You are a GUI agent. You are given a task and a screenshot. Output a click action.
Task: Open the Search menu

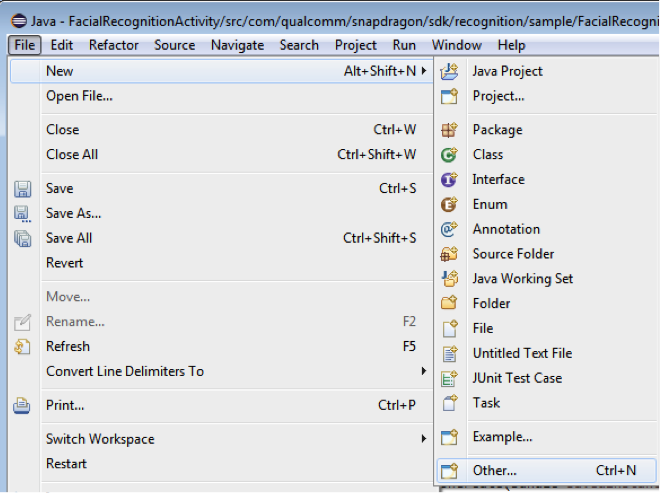(299, 45)
